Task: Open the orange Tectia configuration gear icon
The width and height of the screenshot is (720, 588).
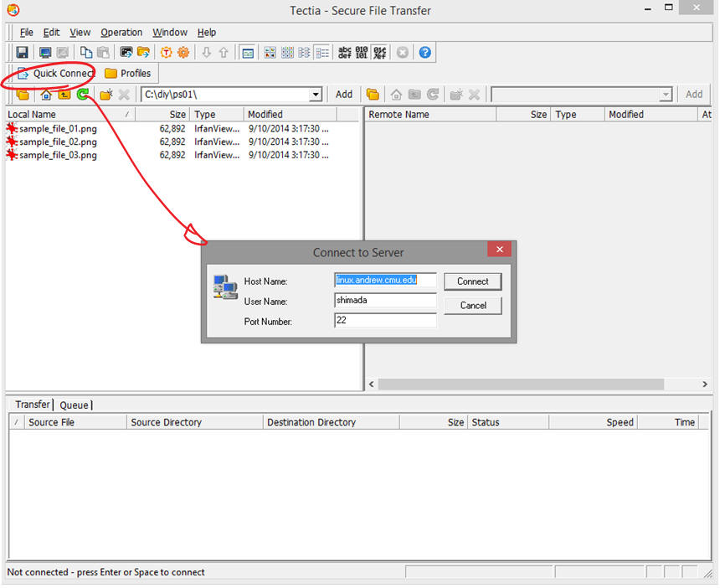Action: (167, 53)
